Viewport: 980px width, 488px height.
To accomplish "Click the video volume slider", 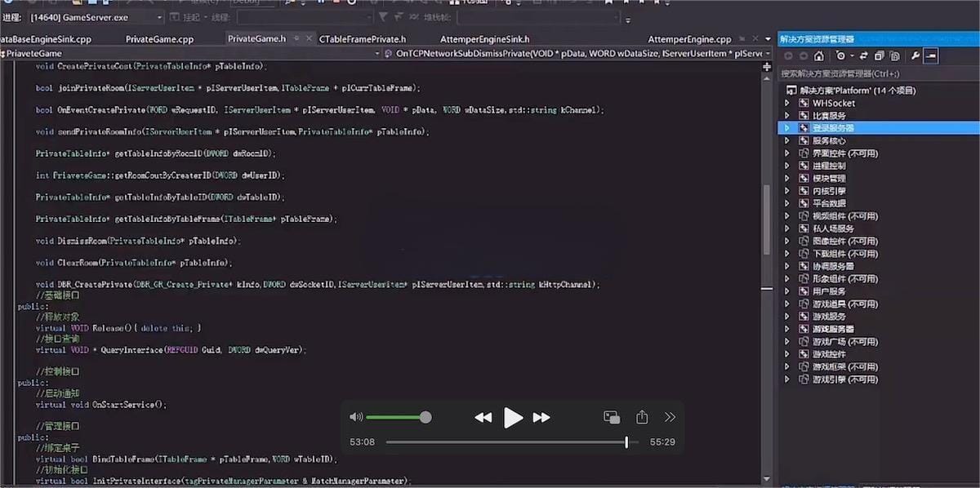I will click(x=398, y=417).
